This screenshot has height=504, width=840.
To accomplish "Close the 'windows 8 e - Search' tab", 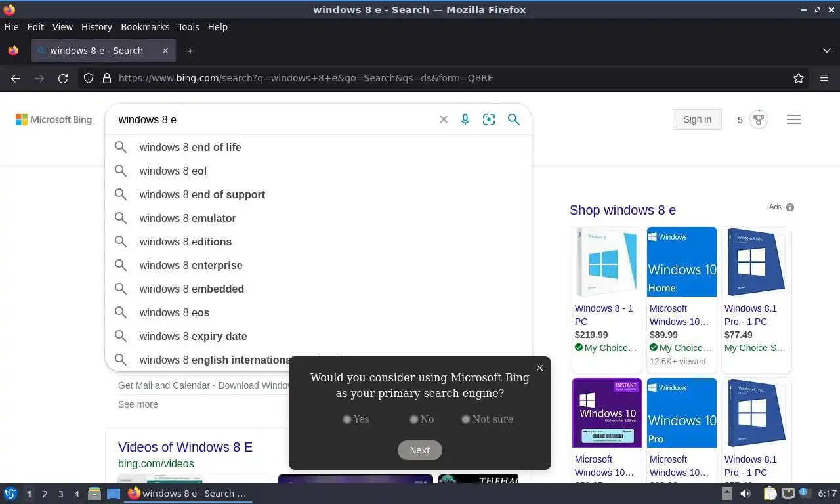I will tap(165, 51).
